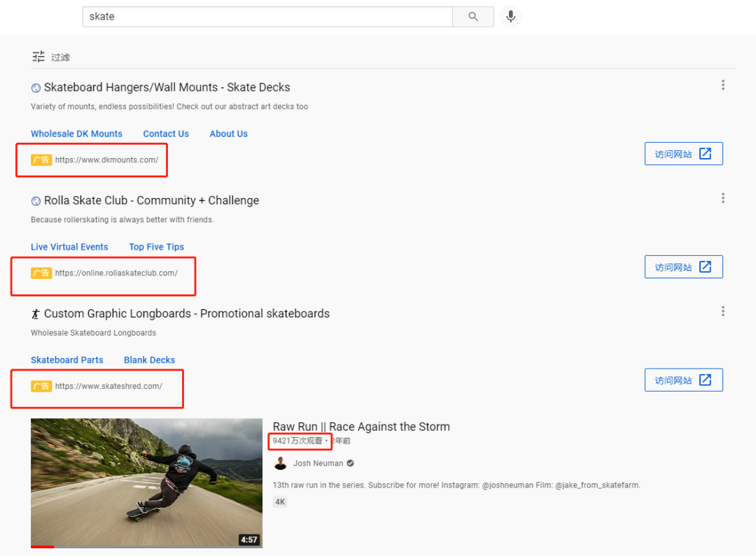756x556 pixels.
Task: Open the Contact Us link
Action: 166,134
